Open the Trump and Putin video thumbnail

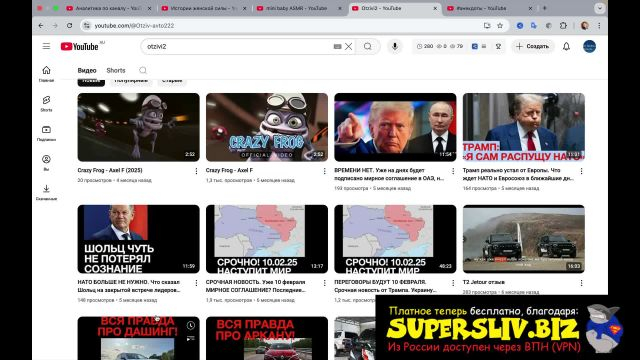[395, 127]
